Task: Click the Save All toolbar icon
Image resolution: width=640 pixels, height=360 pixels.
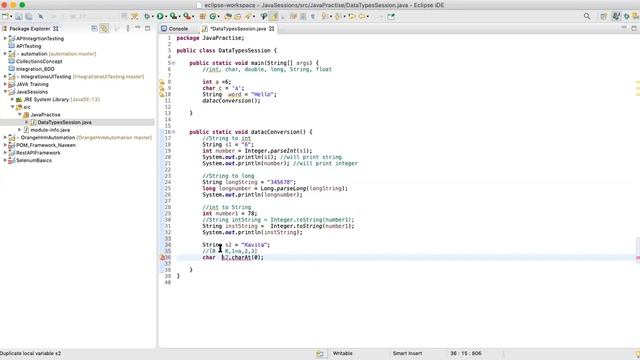Action: point(29,16)
